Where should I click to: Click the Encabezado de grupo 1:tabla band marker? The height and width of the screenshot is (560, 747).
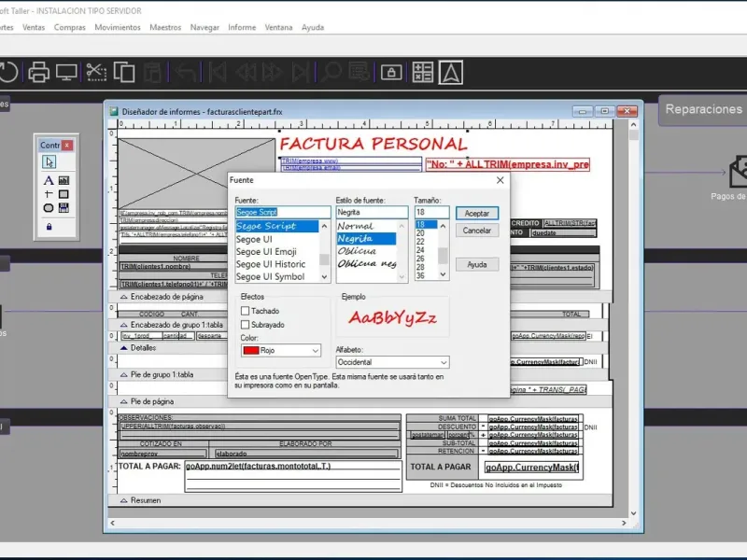(124, 325)
